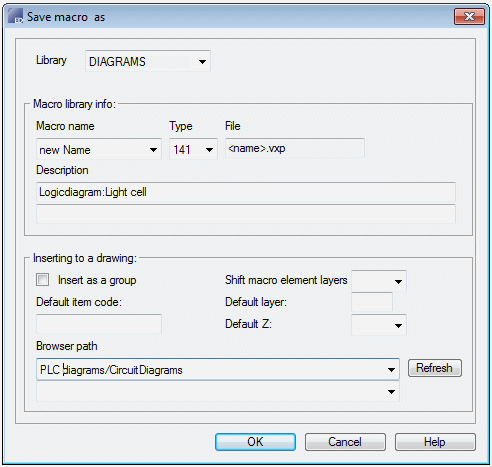Click the Default layer input box
This screenshot has width=492, height=467.
coord(372,302)
